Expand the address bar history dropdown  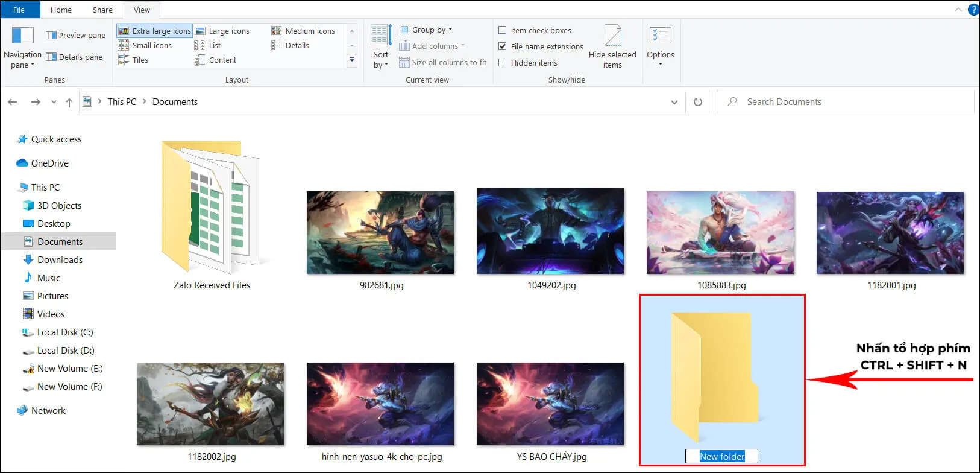[674, 102]
